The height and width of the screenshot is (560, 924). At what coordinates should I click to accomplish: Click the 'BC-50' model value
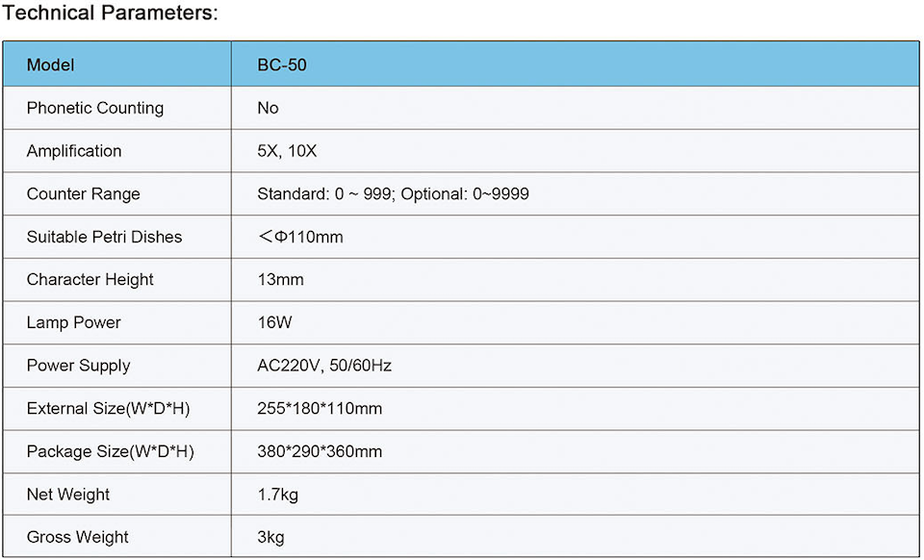(x=282, y=65)
